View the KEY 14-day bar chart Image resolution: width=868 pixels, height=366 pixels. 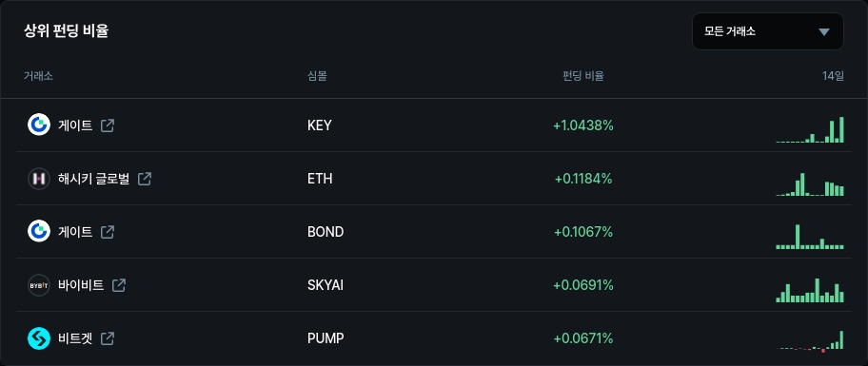pos(810,129)
